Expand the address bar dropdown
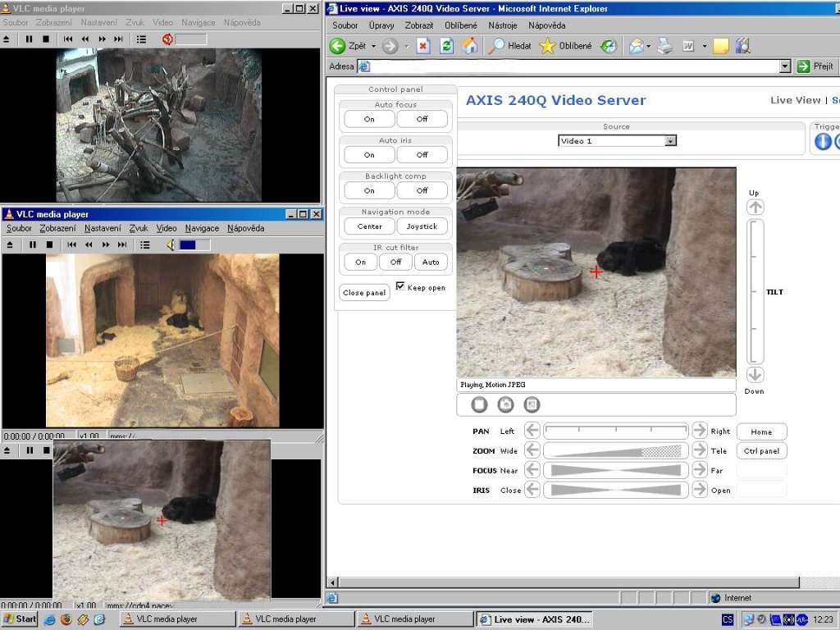 [785, 66]
